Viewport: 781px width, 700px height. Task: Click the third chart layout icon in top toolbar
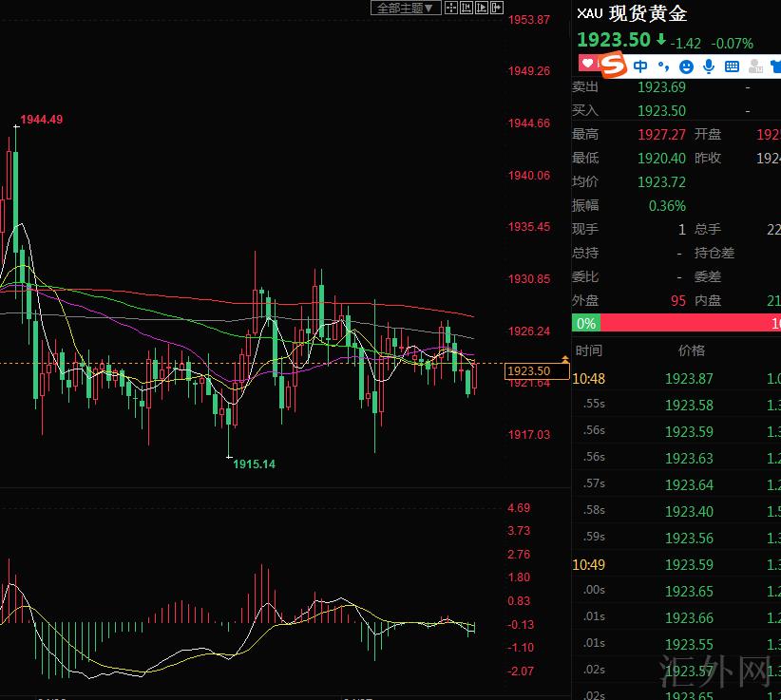[482, 8]
